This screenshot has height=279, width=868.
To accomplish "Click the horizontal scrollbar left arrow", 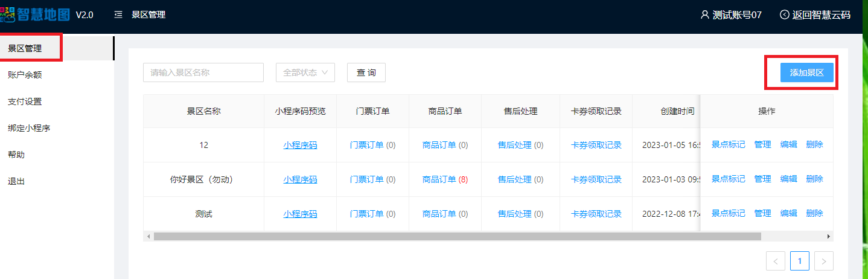I will [148, 237].
